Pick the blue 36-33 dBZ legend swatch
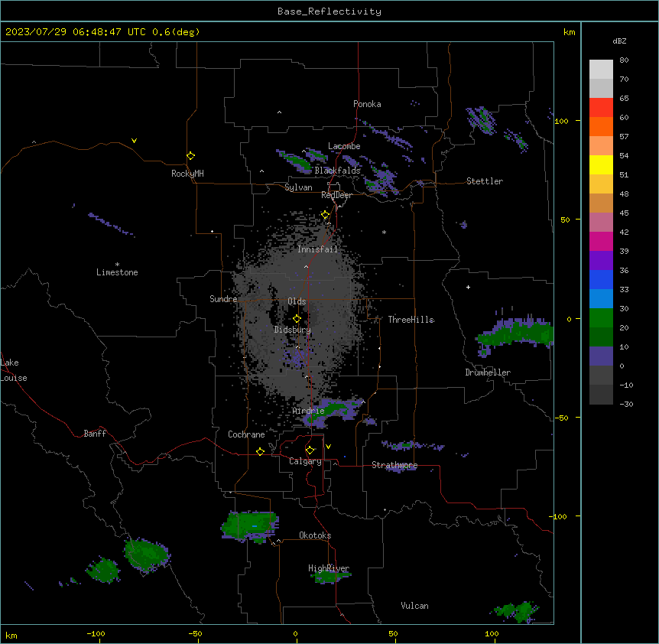The width and height of the screenshot is (659, 644). tap(601, 279)
